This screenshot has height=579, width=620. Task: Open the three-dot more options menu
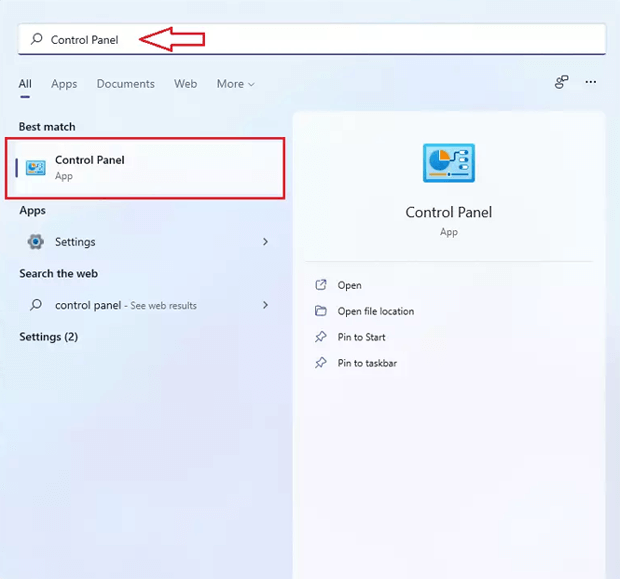point(591,83)
